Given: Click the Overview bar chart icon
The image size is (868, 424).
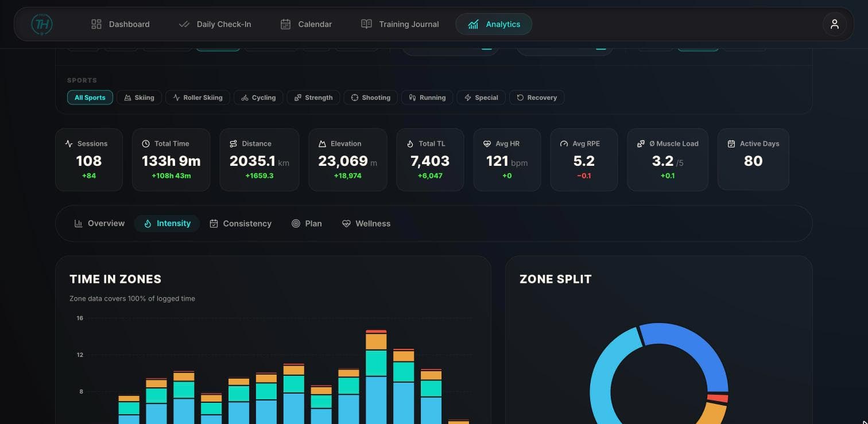Looking at the screenshot, I should (x=78, y=223).
